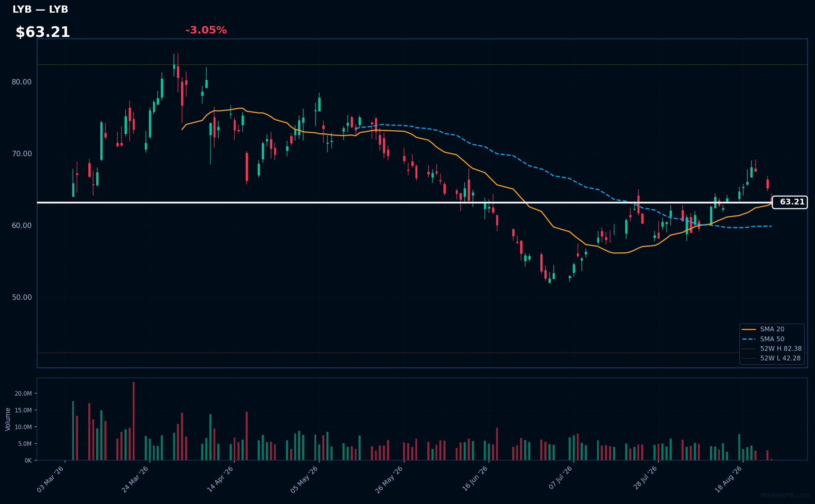
Task: Select the 52W L 42.28 legend entry
Action: coord(772,358)
